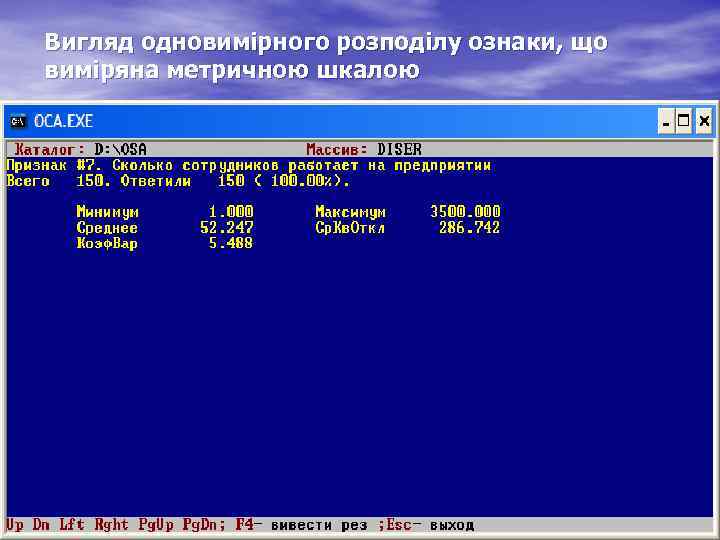The width and height of the screenshot is (720, 540).
Task: Click the variation coefficient 5.488
Action: (231, 243)
